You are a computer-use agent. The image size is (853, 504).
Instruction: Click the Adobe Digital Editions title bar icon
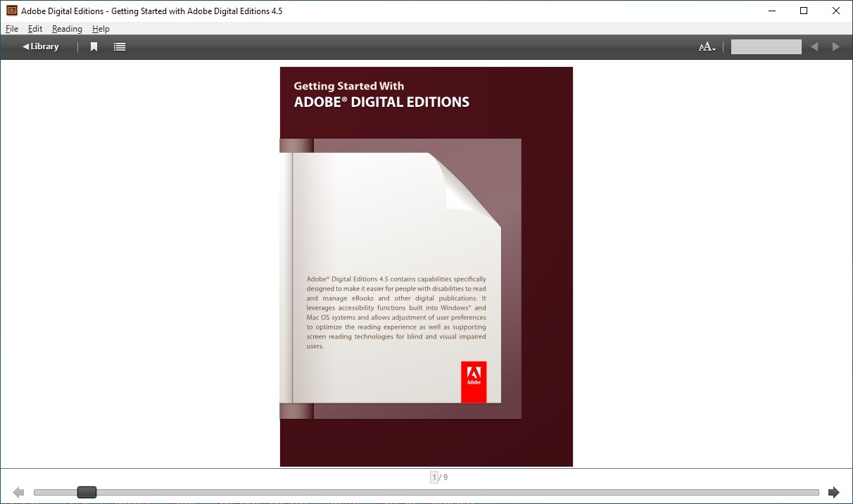tap(11, 11)
